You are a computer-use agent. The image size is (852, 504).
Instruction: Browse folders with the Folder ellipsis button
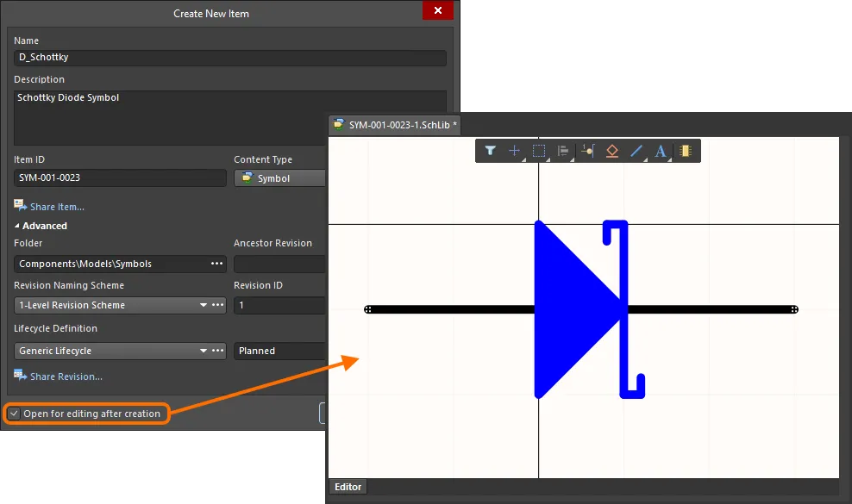click(216, 264)
